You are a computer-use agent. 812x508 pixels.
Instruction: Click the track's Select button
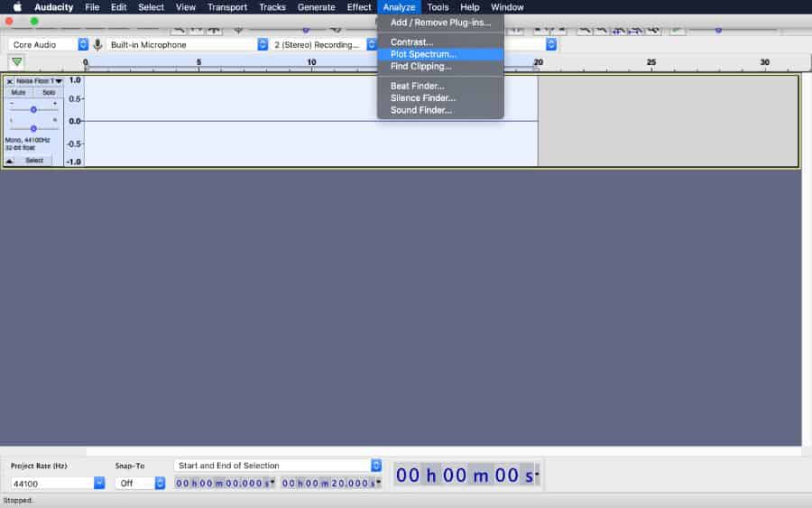[x=34, y=161]
